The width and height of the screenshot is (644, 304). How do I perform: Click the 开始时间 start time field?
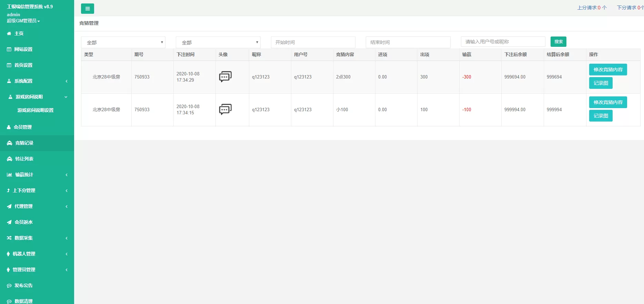(313, 42)
